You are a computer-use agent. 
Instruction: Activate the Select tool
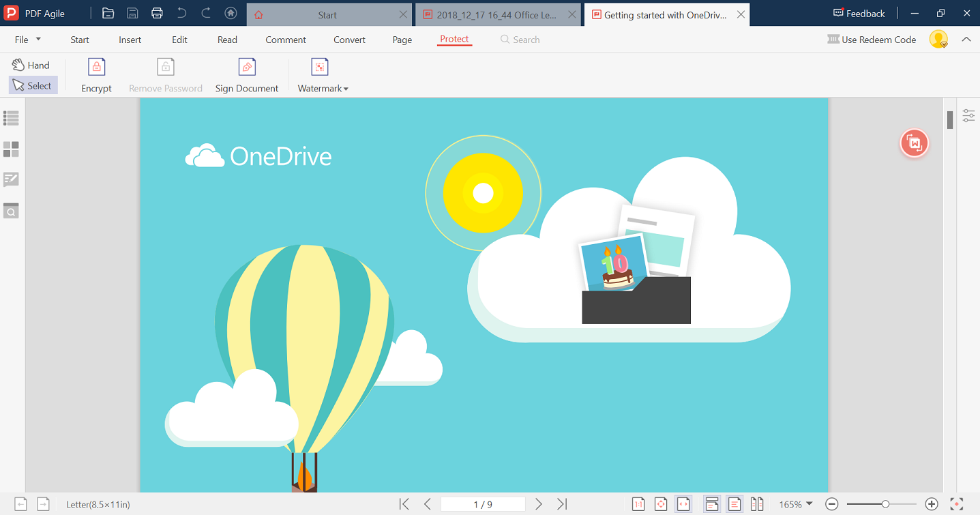click(x=33, y=85)
